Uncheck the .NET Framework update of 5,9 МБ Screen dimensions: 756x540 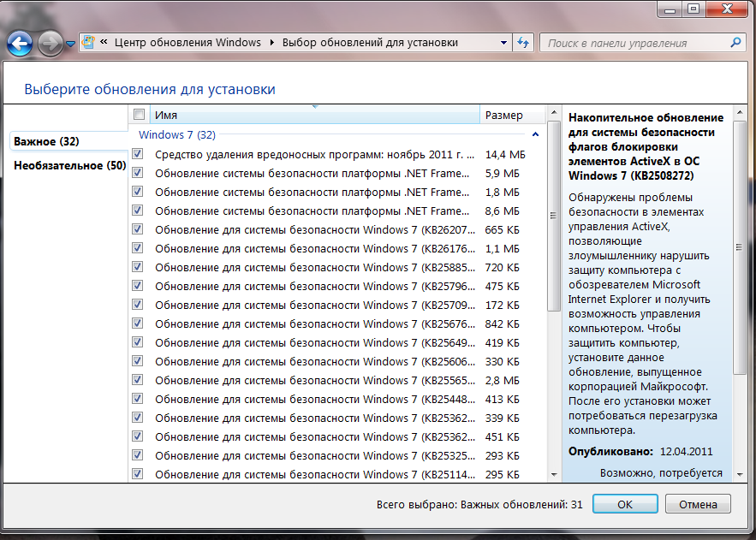point(138,173)
